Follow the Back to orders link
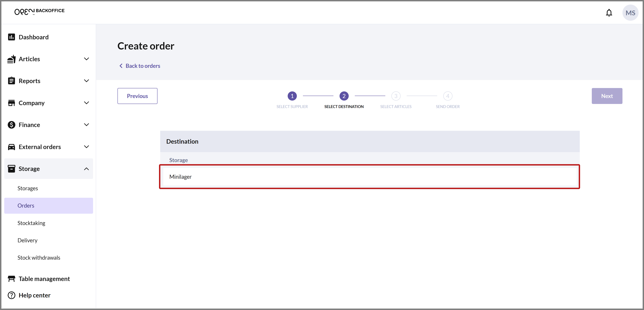This screenshot has width=644, height=310. click(143, 66)
